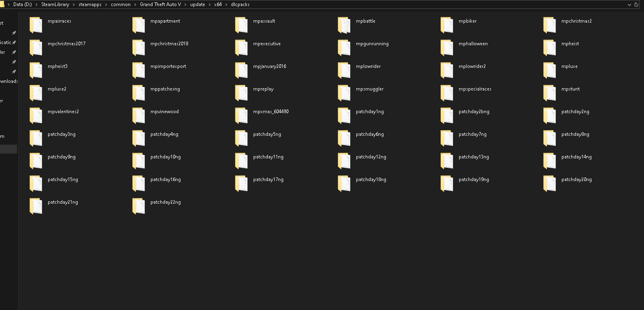The width and height of the screenshot is (644, 310).
Task: Go to Grand Theft Auto V breadcrumb
Action: 160,4
